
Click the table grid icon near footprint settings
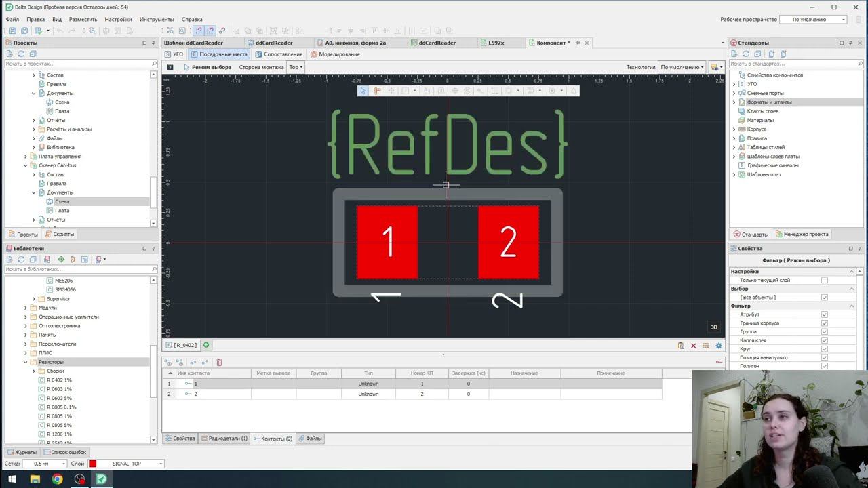click(706, 346)
